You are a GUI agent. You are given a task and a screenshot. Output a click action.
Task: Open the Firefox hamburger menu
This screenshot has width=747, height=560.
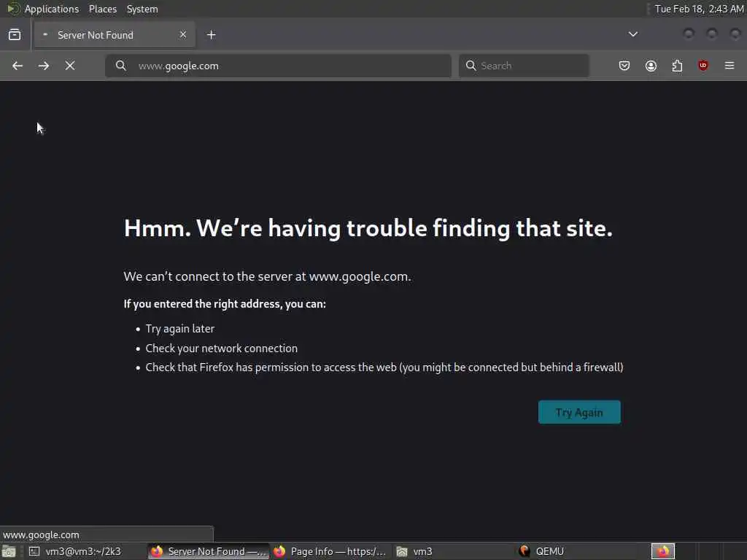[x=729, y=66]
